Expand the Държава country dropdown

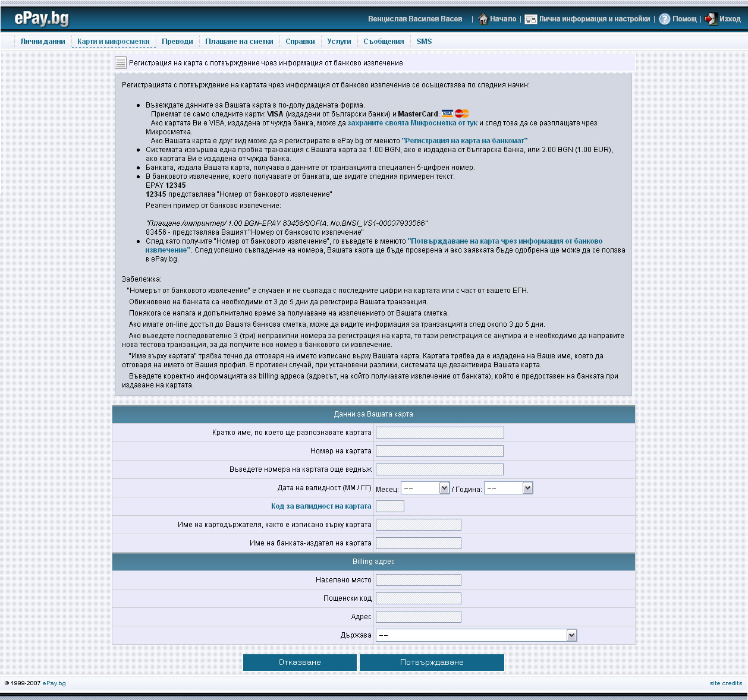click(476, 635)
